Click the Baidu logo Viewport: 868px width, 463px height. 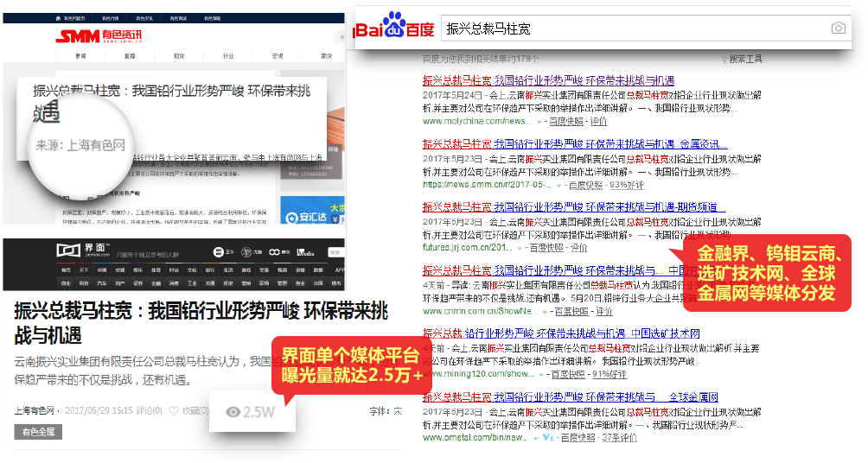click(394, 25)
